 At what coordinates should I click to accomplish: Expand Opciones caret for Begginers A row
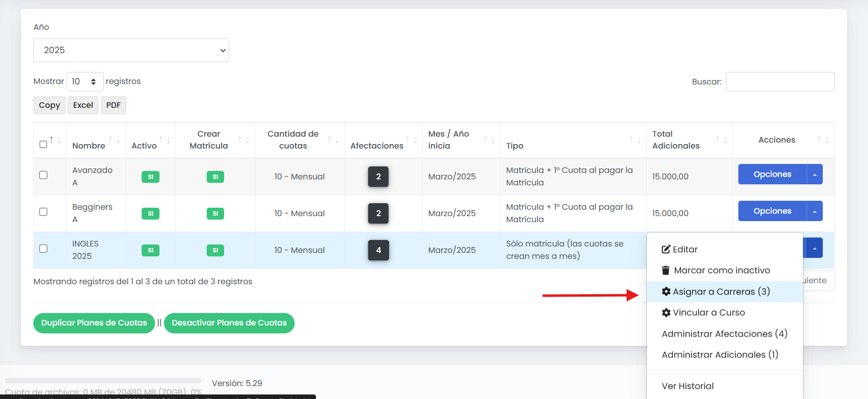[814, 211]
